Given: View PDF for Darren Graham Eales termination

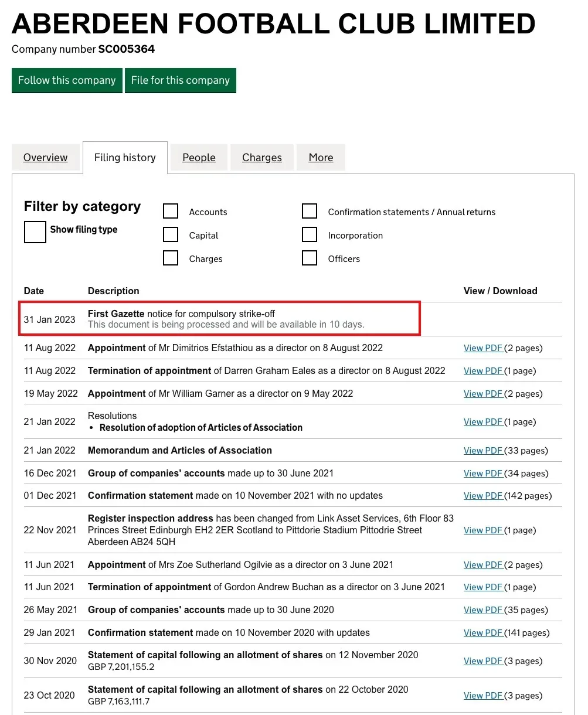Looking at the screenshot, I should 483,371.
